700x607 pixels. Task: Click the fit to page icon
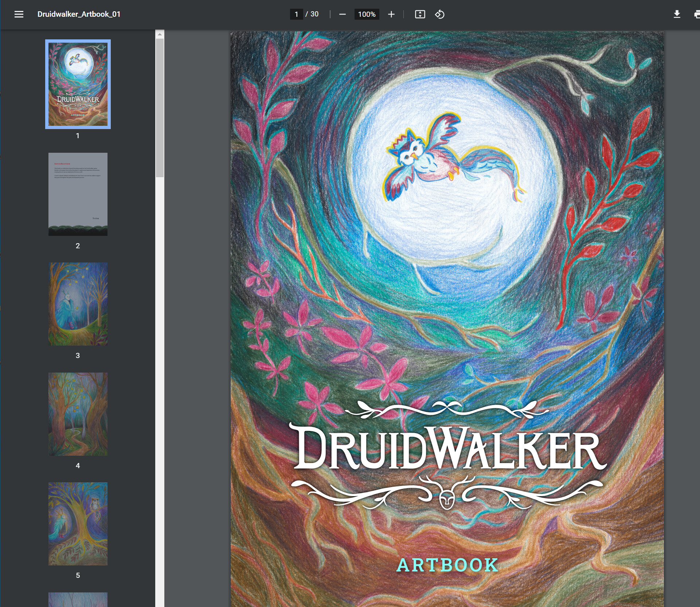point(420,14)
